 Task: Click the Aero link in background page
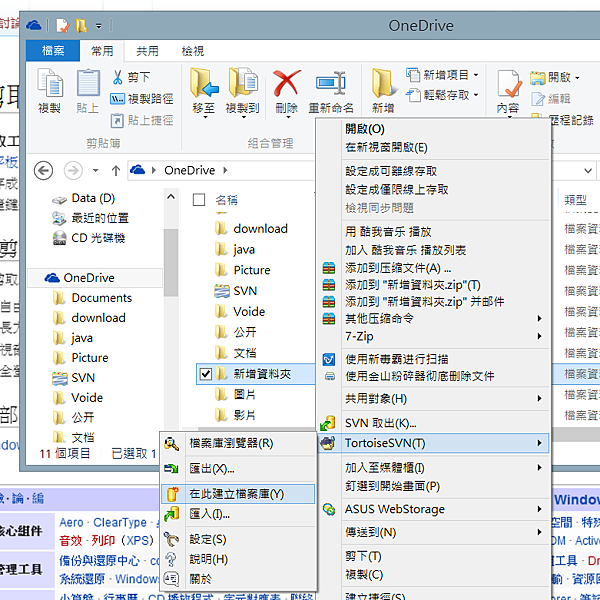click(71, 522)
